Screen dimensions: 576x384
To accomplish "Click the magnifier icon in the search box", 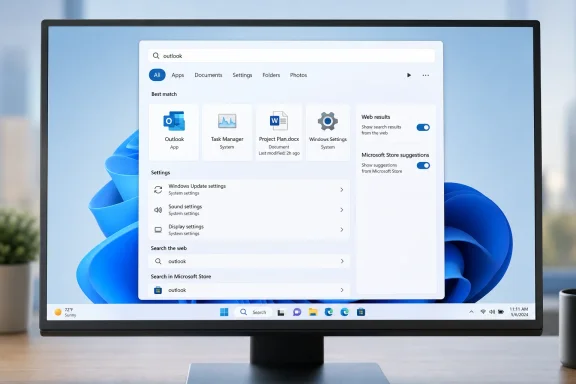I will [156, 55].
